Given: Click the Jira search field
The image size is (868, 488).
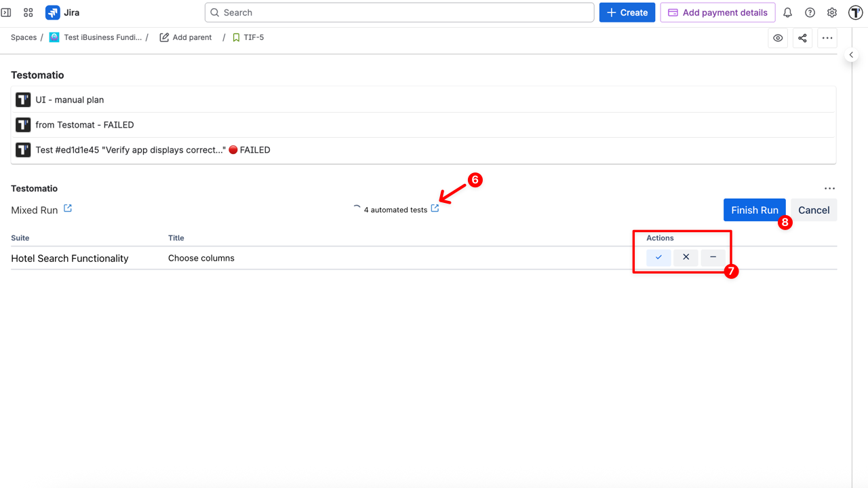Looking at the screenshot, I should pyautogui.click(x=399, y=13).
